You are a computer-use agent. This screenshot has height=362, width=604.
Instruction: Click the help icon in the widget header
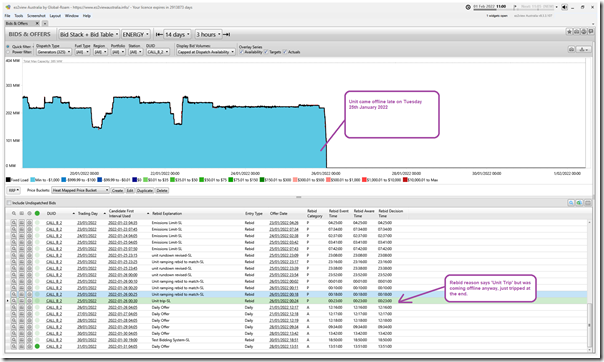(584, 32)
